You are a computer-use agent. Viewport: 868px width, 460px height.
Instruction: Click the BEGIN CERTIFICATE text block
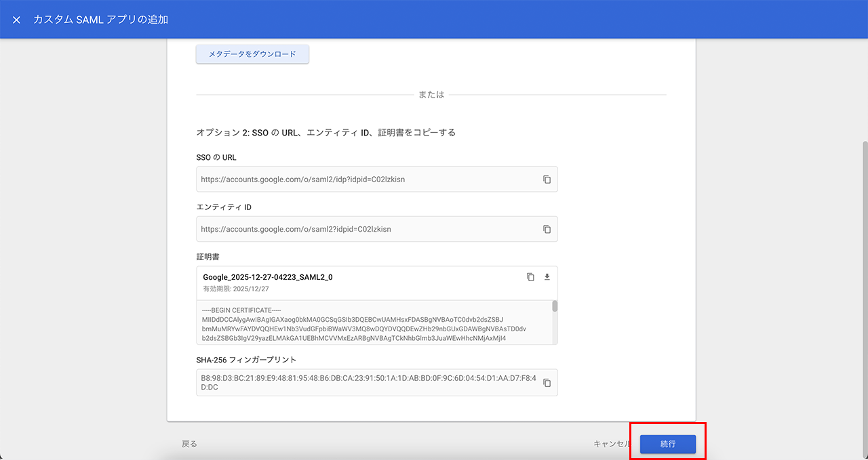(x=366, y=324)
